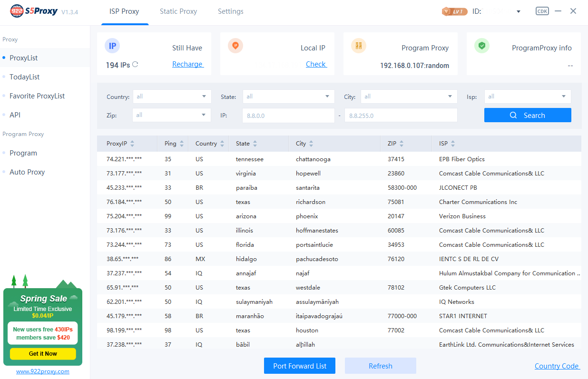Click IQ Networks ISP cell
The height and width of the screenshot is (379, 588).
pyautogui.click(x=457, y=301)
